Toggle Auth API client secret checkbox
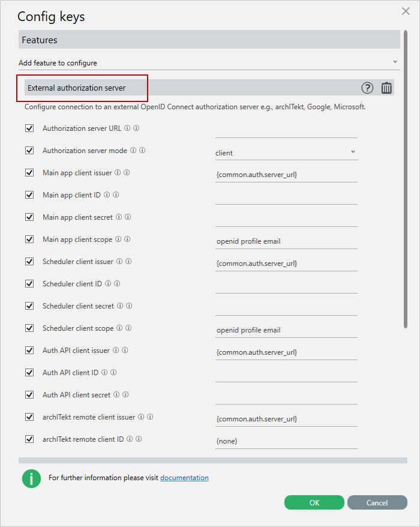 pyautogui.click(x=29, y=394)
